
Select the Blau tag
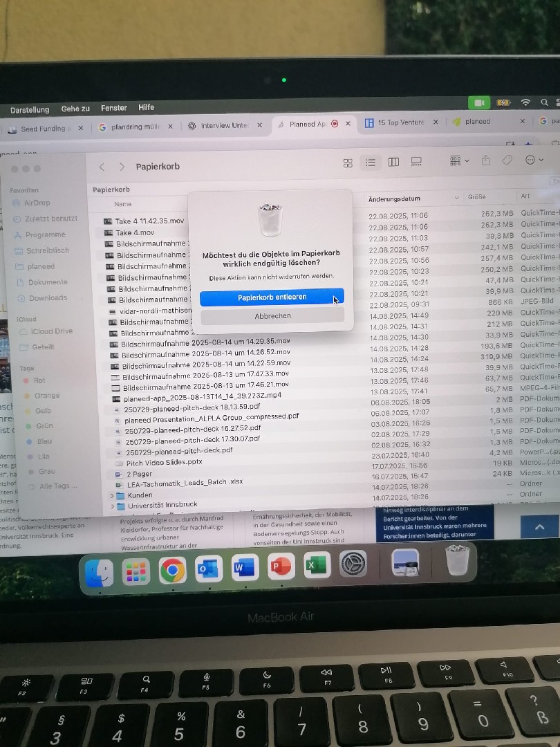[39, 441]
